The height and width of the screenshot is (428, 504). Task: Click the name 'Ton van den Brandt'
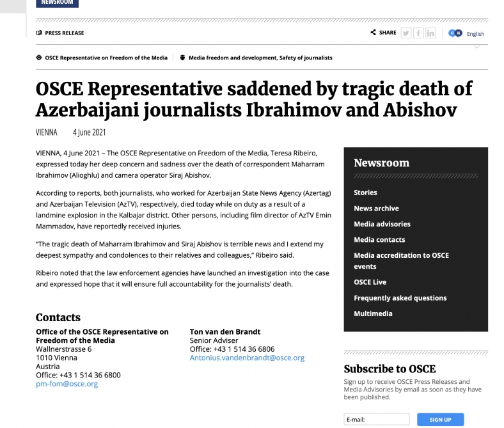225,332
